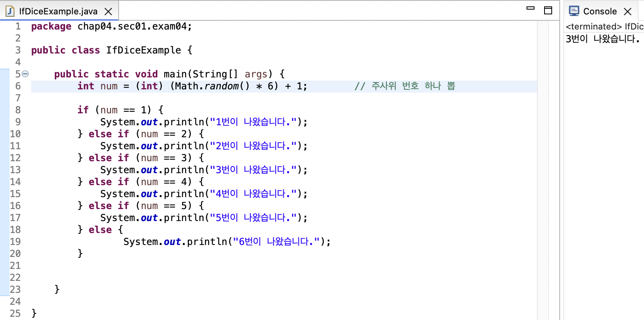Viewport: 644px width, 320px height.
Task: Click 'out' field on line 9
Action: [x=149, y=122]
